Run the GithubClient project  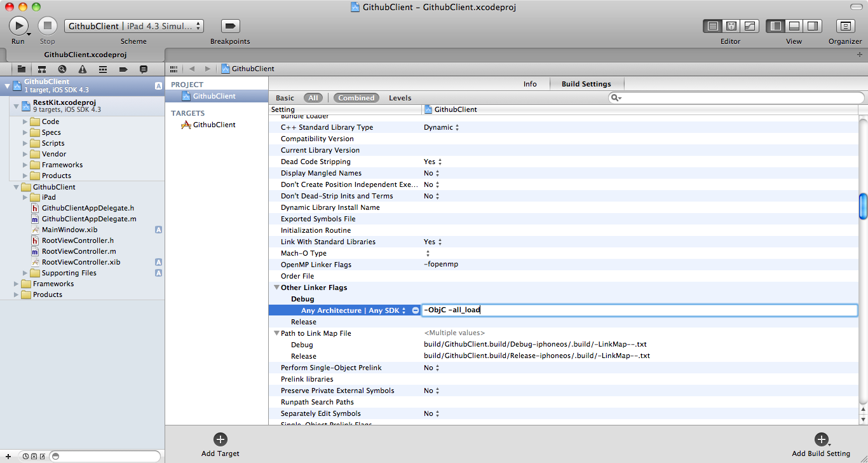(x=18, y=25)
